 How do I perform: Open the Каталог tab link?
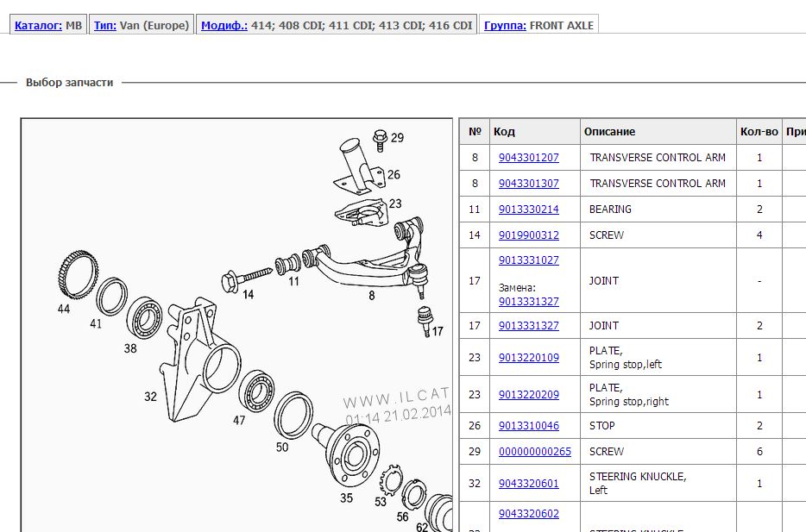click(38, 26)
